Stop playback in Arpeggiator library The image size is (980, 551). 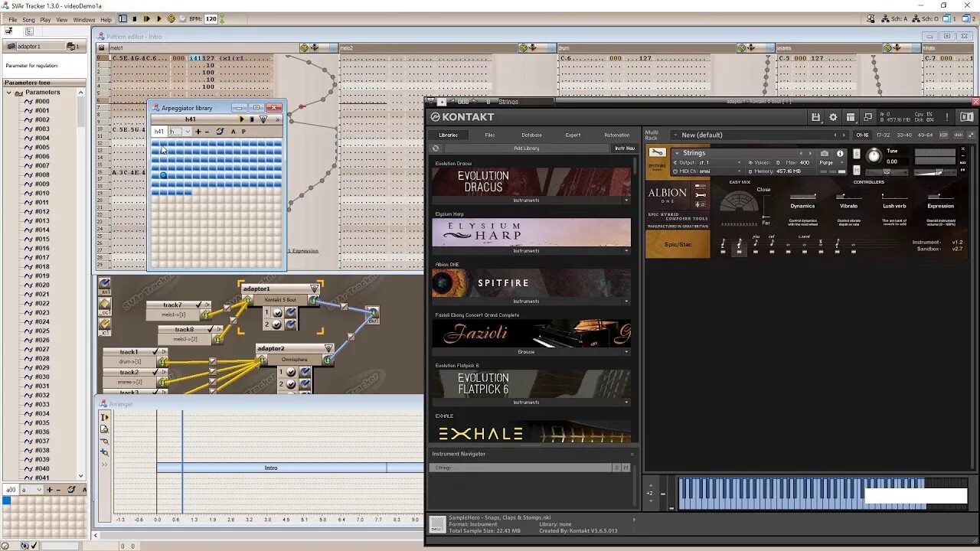(252, 119)
